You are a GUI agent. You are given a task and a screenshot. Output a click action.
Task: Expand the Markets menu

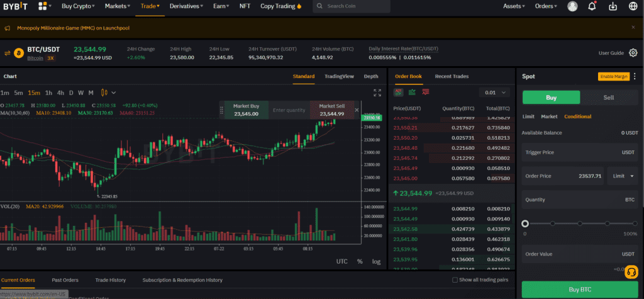coord(118,6)
